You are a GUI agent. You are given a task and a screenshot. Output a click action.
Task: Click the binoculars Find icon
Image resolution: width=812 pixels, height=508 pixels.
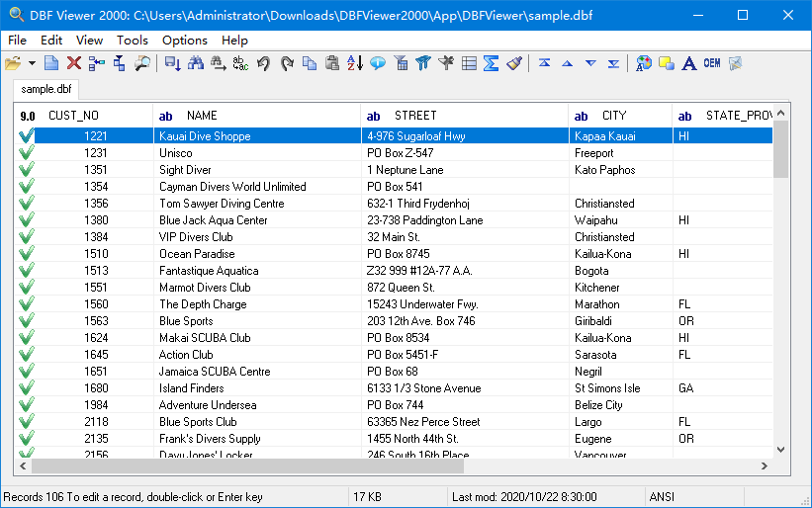pyautogui.click(x=195, y=63)
